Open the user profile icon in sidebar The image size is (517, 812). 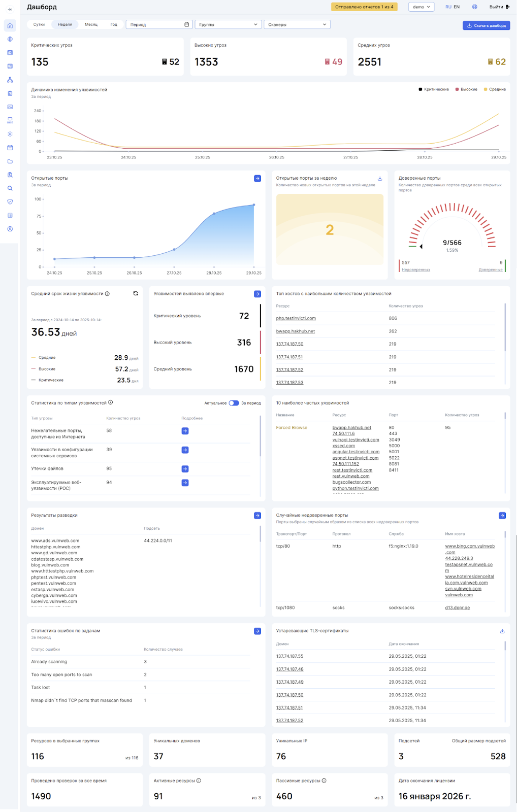point(10,229)
